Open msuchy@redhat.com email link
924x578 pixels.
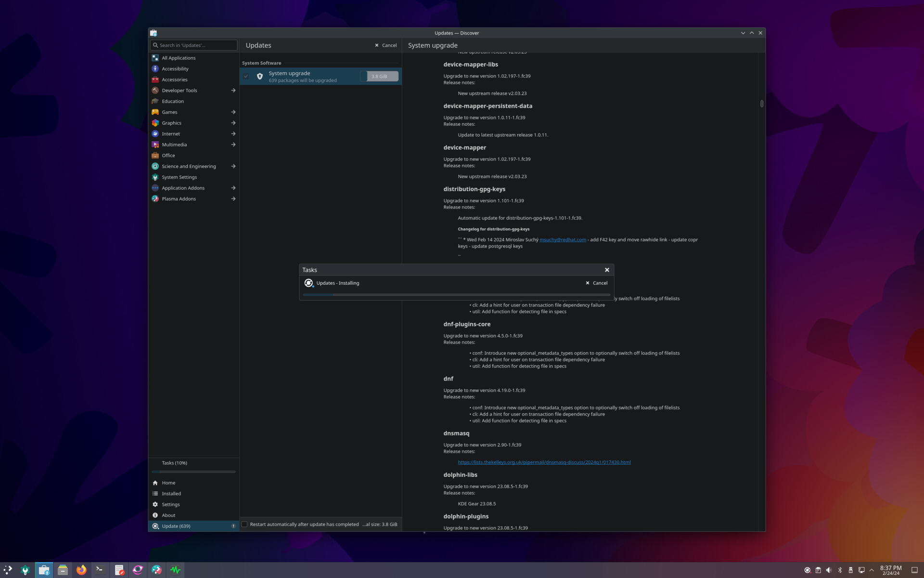(x=563, y=240)
